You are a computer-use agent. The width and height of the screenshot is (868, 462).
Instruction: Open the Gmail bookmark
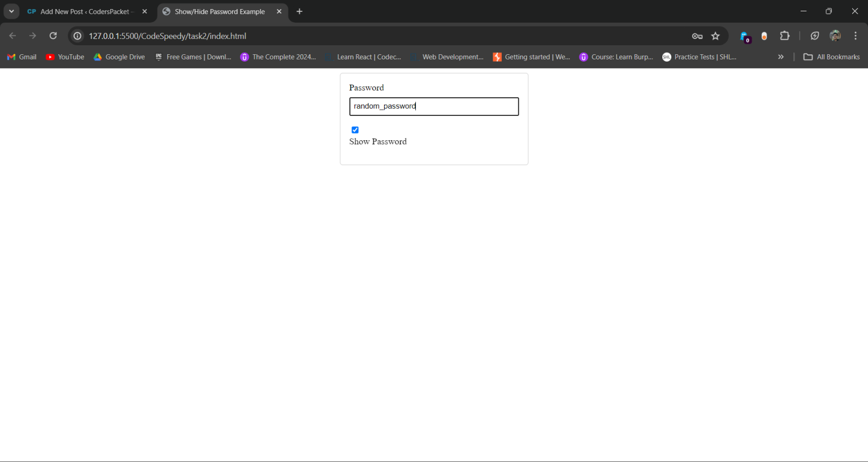[x=21, y=57]
